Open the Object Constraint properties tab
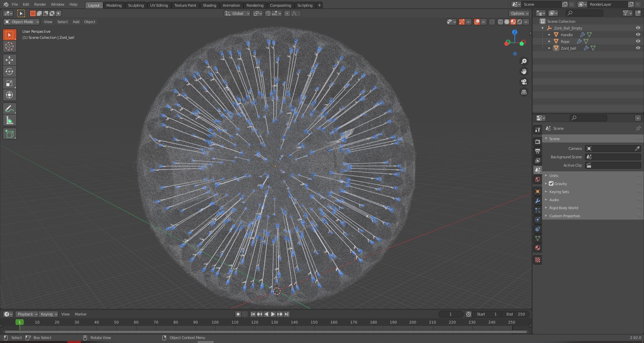The image size is (644, 343). pos(538,229)
